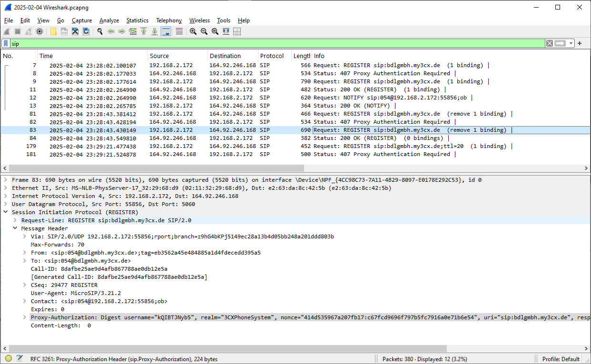The height and width of the screenshot is (364, 591).
Task: Go forward in packet history arrow
Action: pyautogui.click(x=122, y=31)
